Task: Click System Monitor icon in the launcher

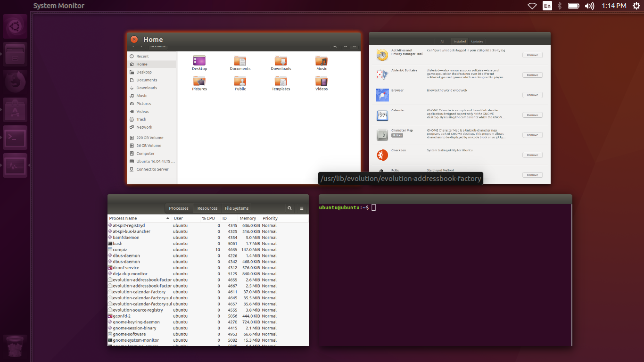Action: 15,165
